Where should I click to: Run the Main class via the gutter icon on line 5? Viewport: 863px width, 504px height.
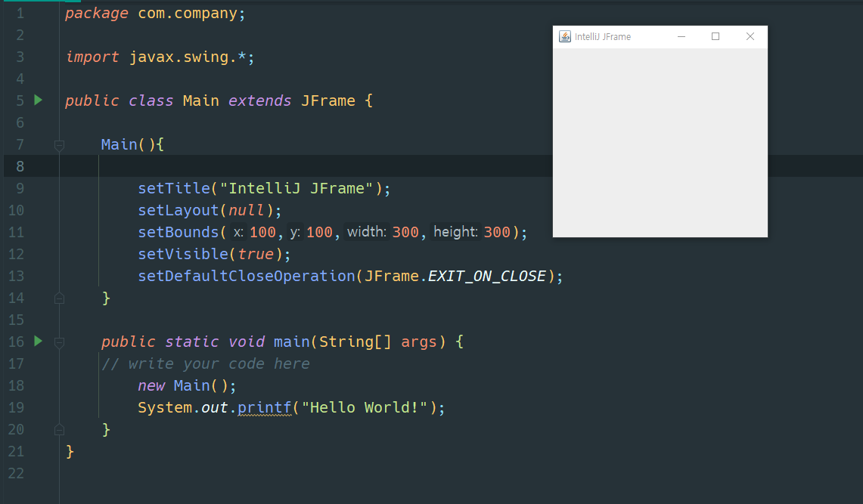pyautogui.click(x=38, y=100)
